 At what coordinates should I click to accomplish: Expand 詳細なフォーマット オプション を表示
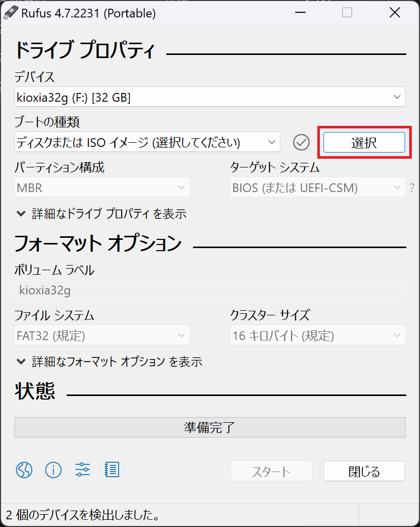109,362
